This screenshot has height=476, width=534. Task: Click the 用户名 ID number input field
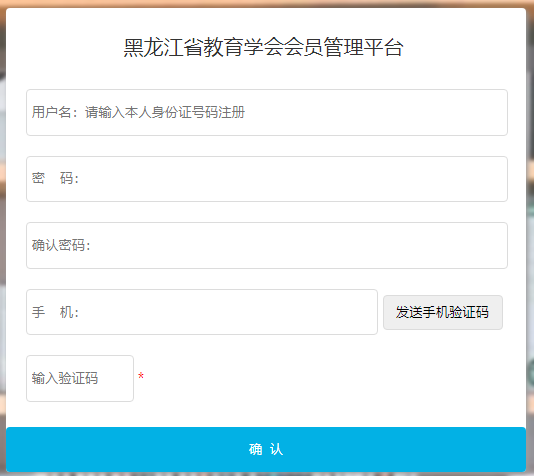267,112
